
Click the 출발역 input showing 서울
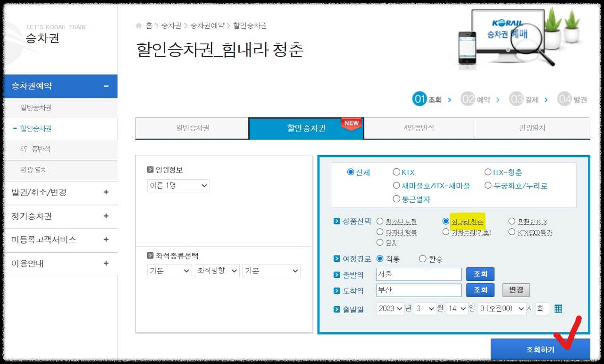(x=418, y=274)
